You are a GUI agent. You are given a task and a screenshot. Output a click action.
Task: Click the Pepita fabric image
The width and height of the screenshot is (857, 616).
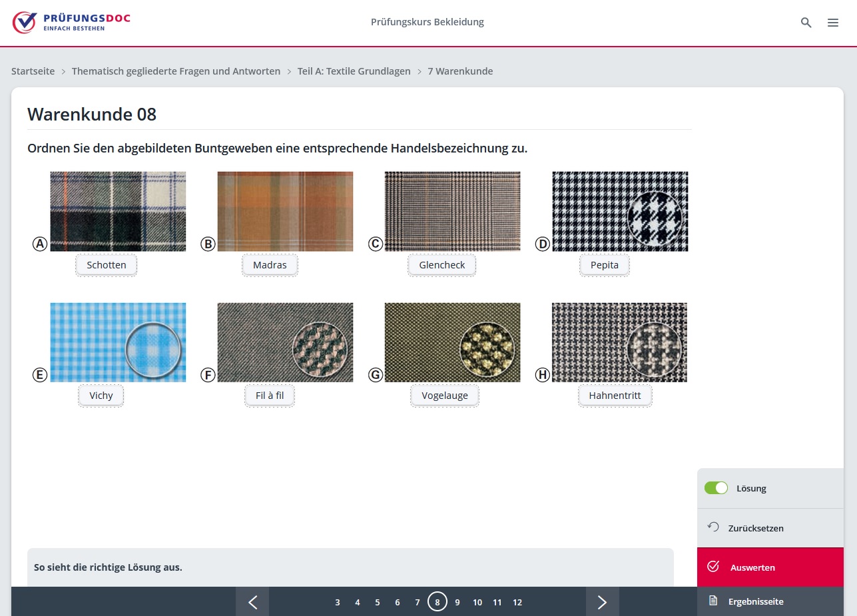[x=620, y=211]
